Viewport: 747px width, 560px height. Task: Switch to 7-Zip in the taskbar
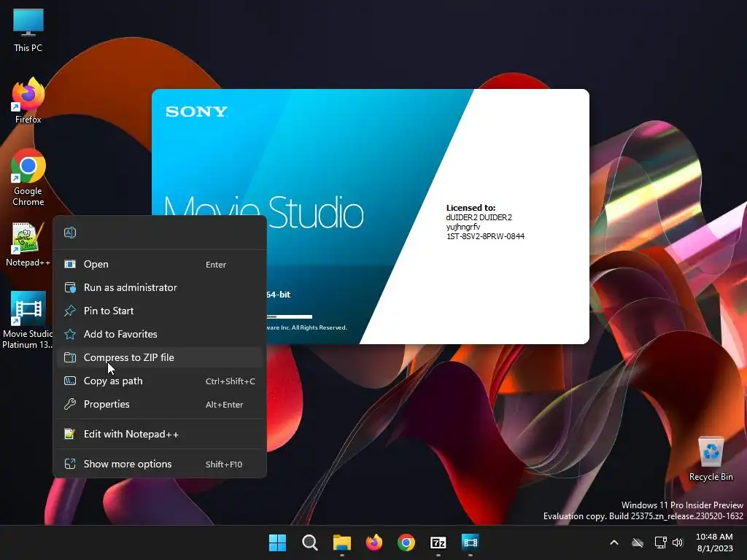[x=438, y=542]
